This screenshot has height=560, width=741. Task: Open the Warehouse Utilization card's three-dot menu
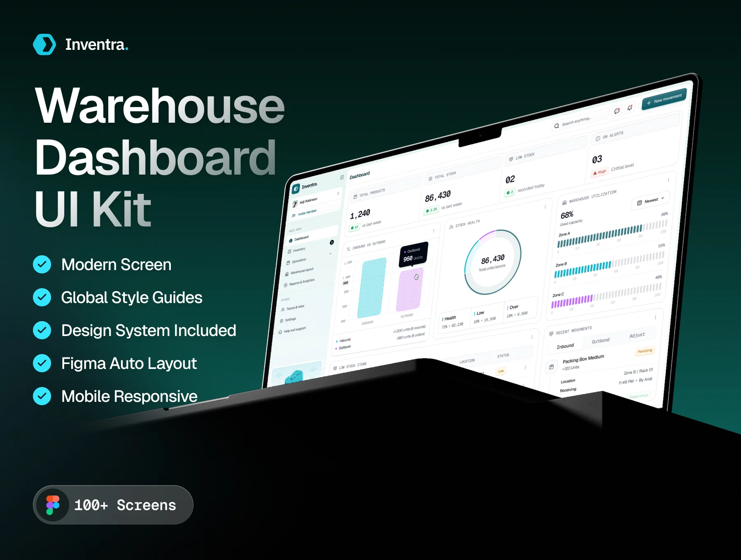[x=669, y=180]
